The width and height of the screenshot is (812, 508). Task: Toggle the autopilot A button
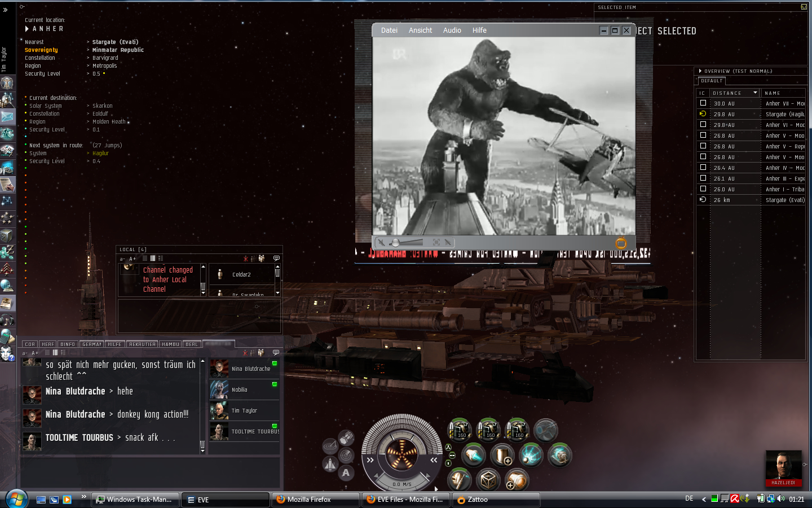pyautogui.click(x=346, y=473)
